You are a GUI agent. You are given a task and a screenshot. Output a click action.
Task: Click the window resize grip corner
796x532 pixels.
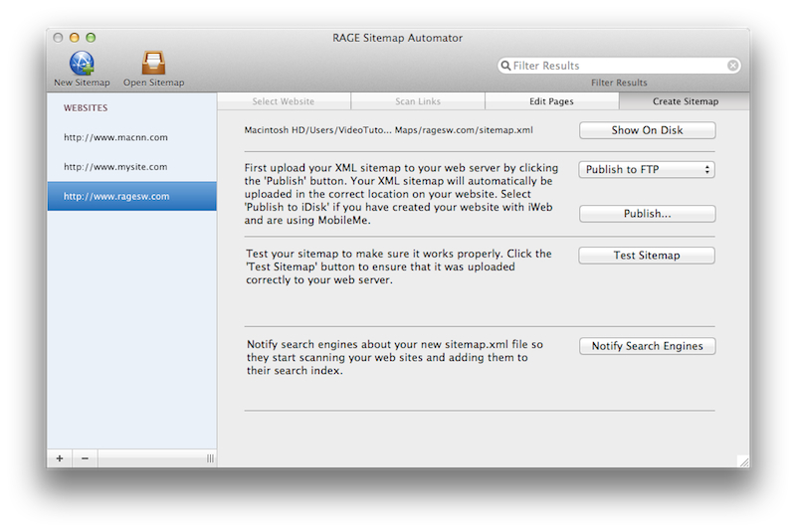[743, 461]
